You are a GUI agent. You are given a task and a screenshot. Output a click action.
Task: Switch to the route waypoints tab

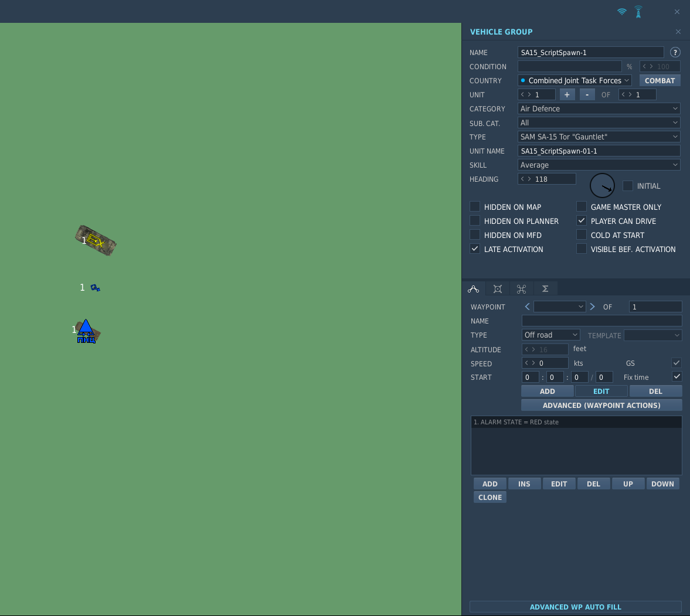[474, 288]
